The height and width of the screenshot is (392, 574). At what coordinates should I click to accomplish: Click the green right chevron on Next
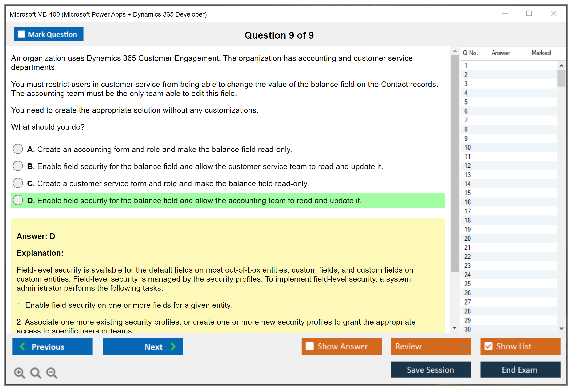pyautogui.click(x=173, y=346)
